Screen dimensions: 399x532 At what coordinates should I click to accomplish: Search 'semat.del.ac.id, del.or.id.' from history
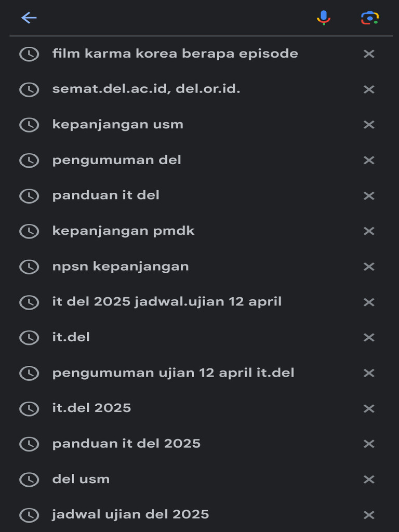coord(146,89)
